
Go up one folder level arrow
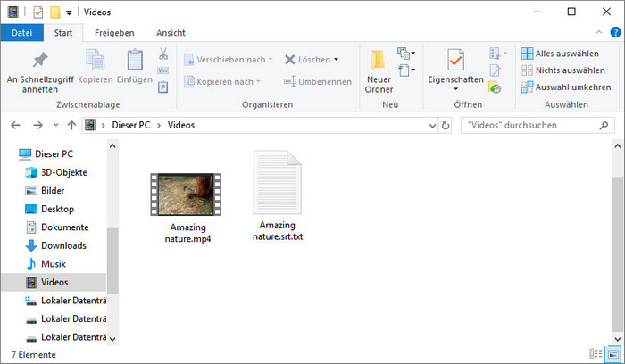point(71,126)
